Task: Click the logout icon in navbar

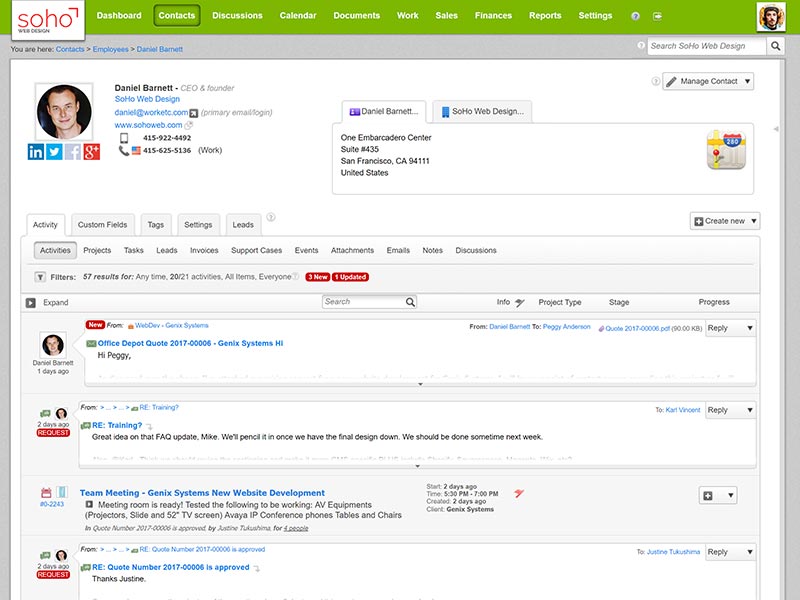Action: coord(657,16)
